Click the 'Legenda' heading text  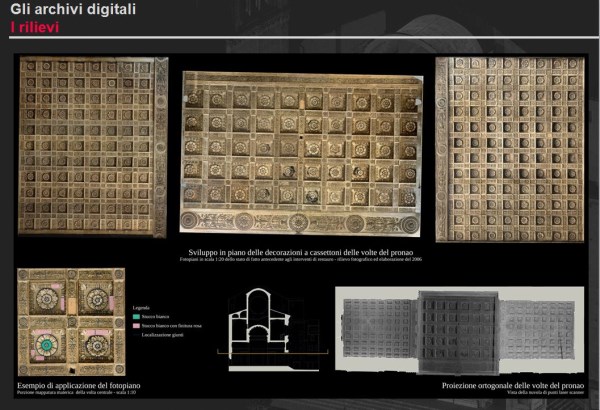pos(143,305)
